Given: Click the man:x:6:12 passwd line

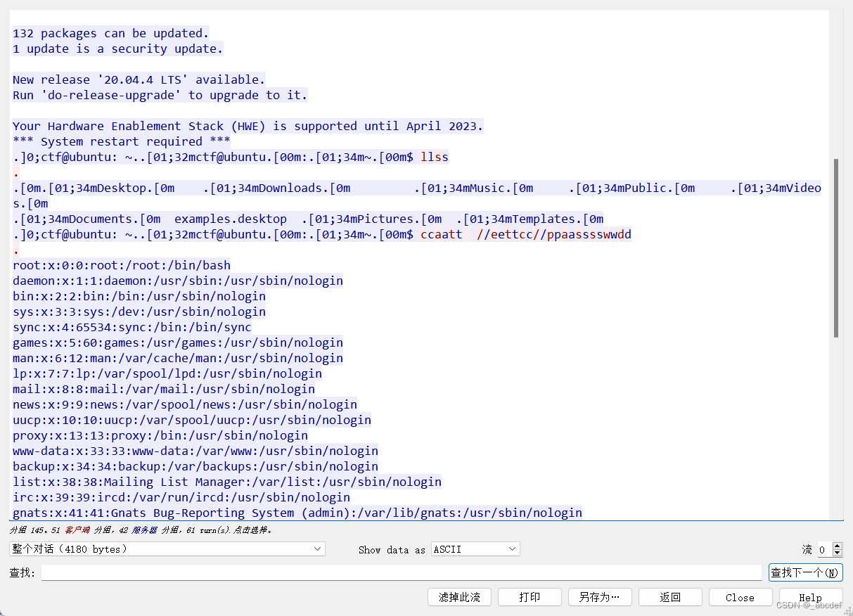Looking at the screenshot, I should [178, 358].
